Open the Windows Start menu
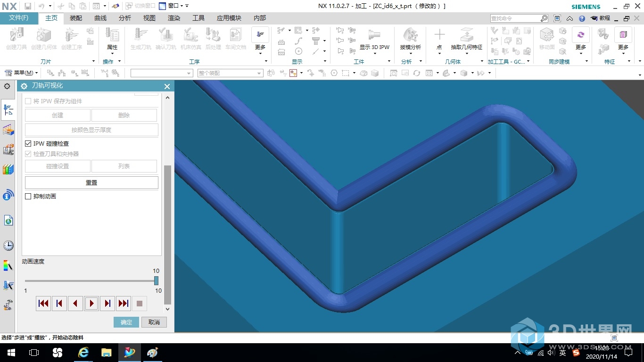The height and width of the screenshot is (362, 644). point(11,353)
